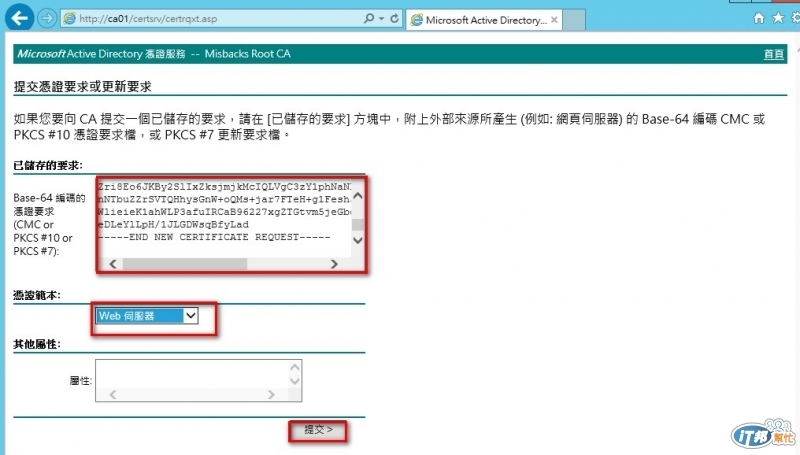Viewport: 800px width, 455px height.
Task: Go back with the browser back arrow
Action: point(19,18)
